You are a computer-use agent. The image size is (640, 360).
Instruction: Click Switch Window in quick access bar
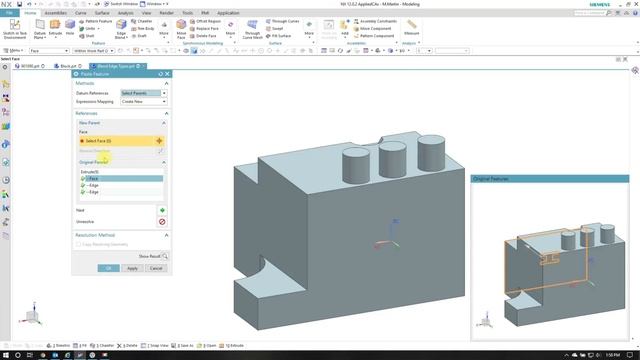121,4
